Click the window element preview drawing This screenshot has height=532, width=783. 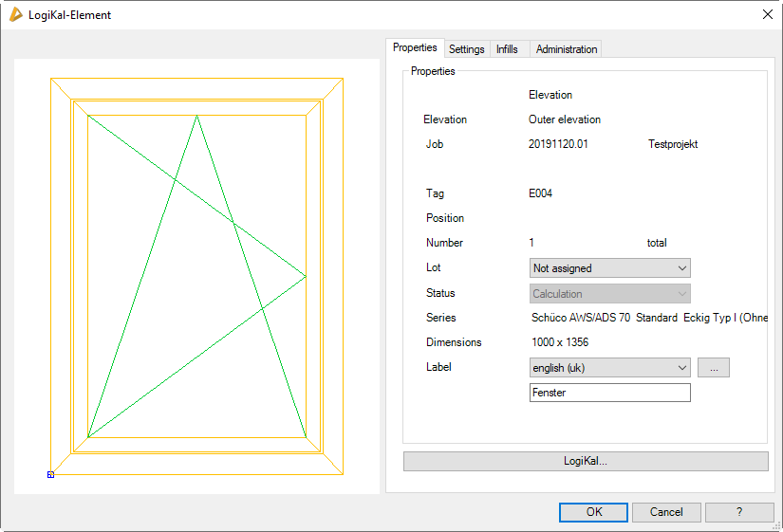point(196,275)
